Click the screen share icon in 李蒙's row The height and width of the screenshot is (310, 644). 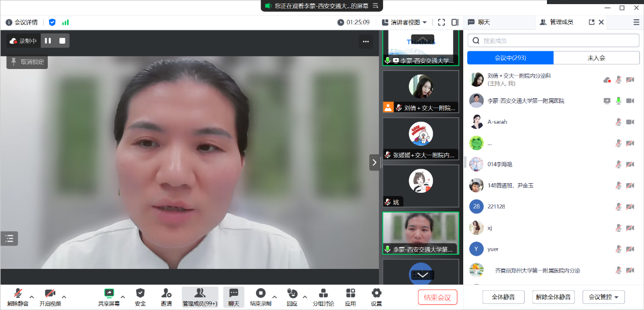[x=607, y=101]
